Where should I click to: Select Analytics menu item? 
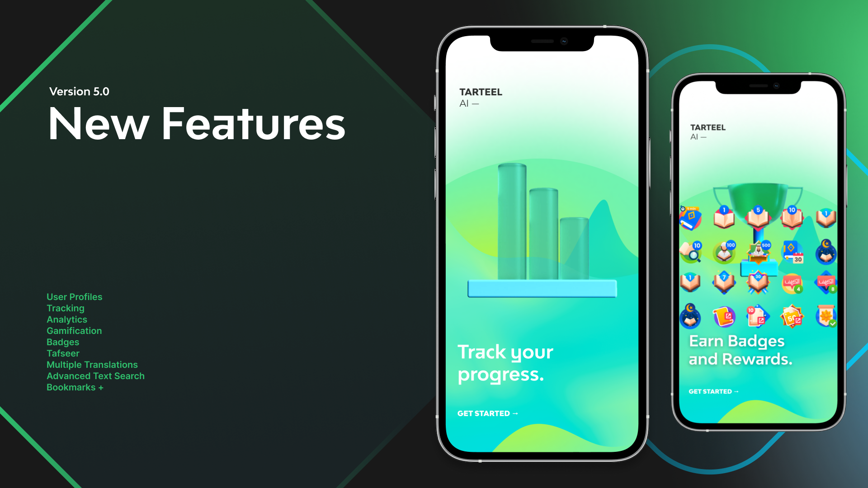(x=67, y=319)
